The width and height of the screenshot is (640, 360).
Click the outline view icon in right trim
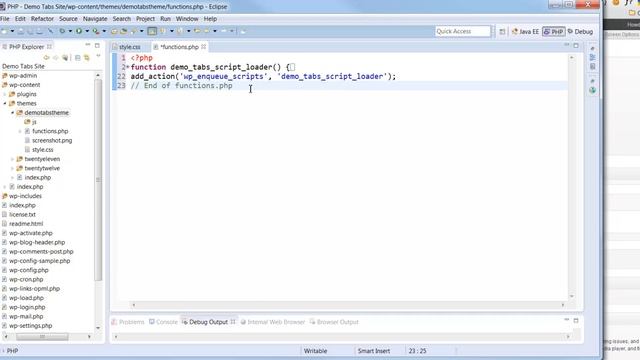coord(593,58)
